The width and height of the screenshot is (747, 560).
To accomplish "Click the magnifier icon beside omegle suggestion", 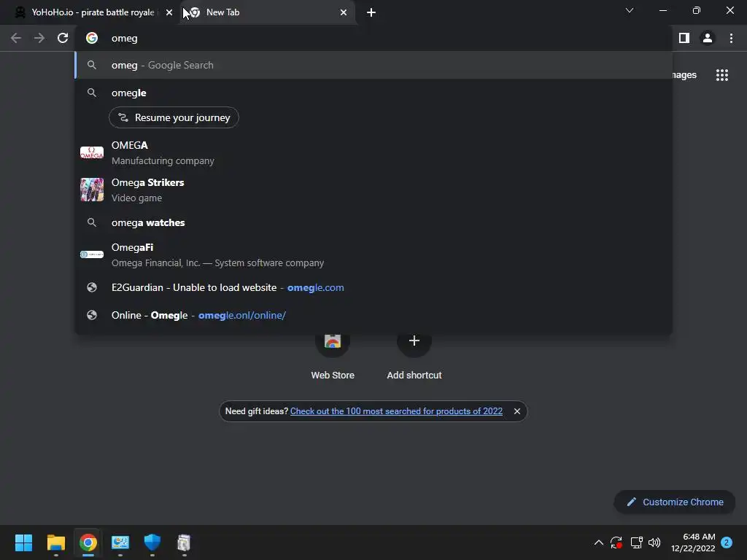I will 92,93.
